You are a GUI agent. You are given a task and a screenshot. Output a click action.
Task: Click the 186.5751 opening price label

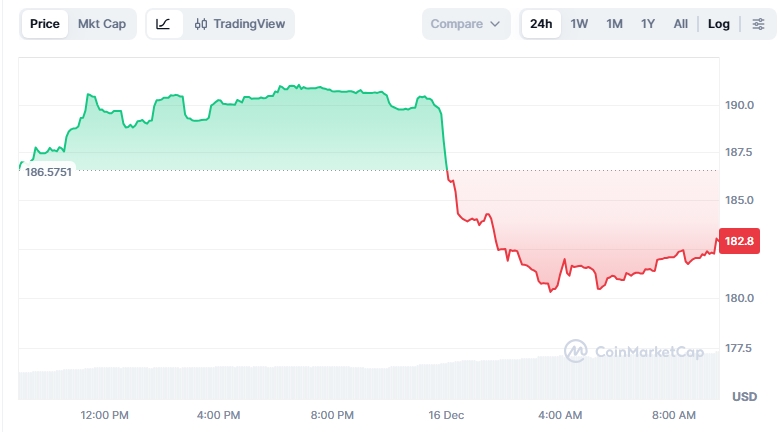click(x=47, y=172)
